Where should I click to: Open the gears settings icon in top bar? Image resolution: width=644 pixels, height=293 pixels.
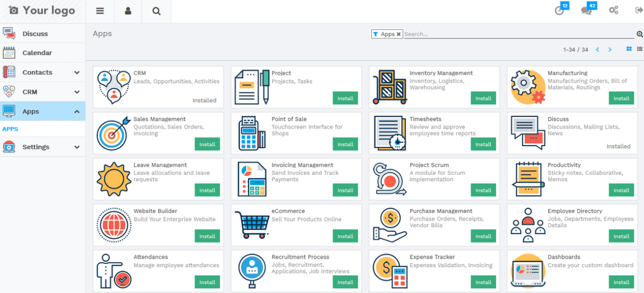click(x=614, y=10)
